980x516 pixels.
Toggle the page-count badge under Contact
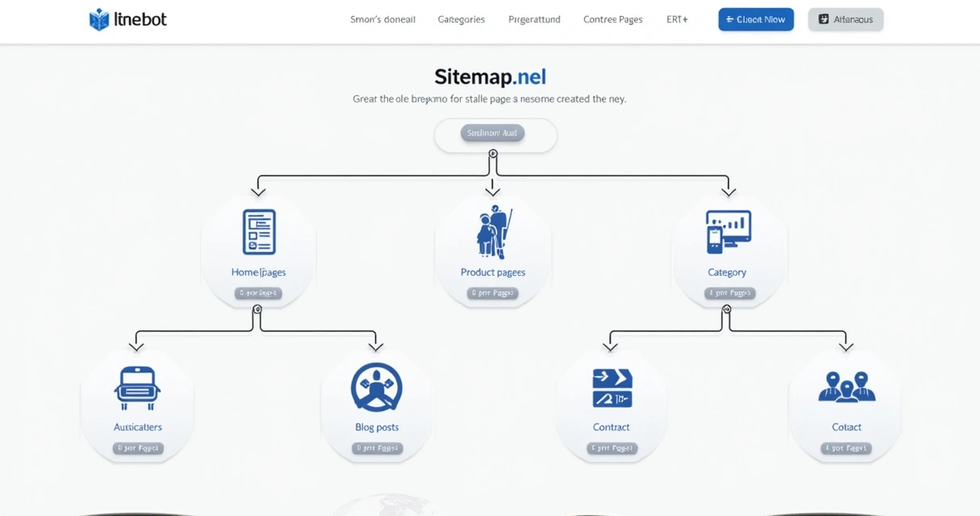pyautogui.click(x=846, y=448)
